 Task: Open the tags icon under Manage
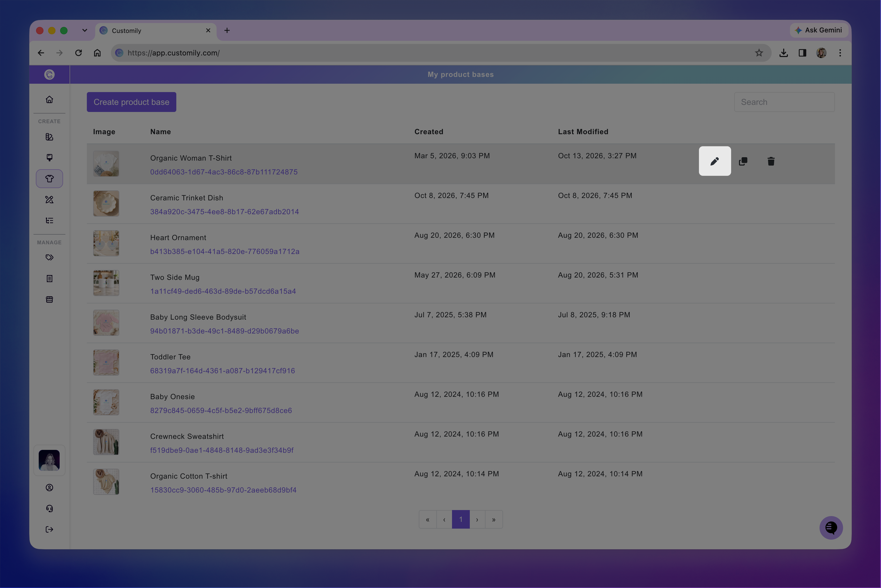49,257
